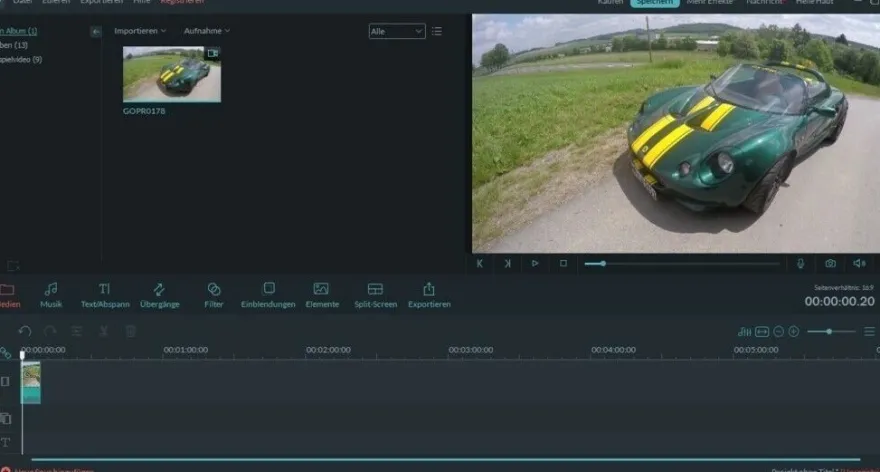This screenshot has height=472, width=880.
Task: Switch media library to list view
Action: click(x=437, y=31)
